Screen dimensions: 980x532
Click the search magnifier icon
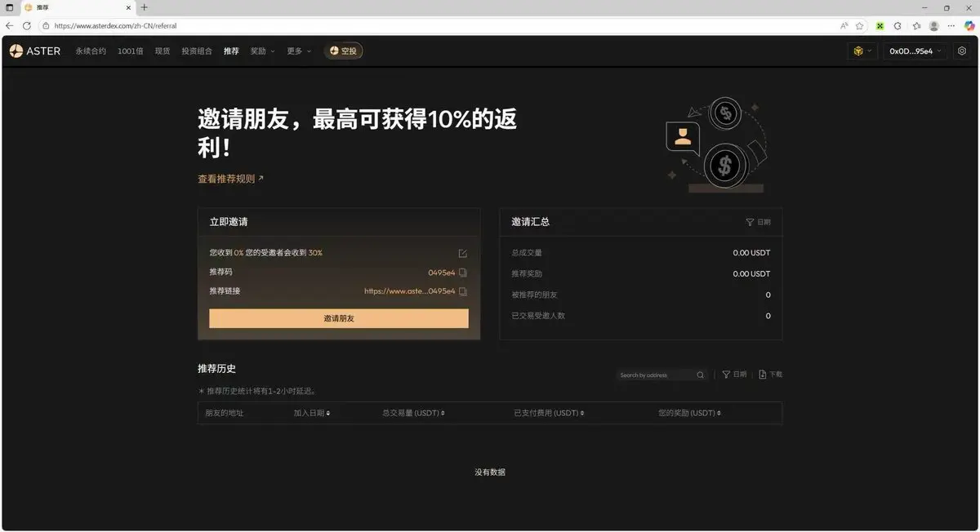[x=701, y=375]
